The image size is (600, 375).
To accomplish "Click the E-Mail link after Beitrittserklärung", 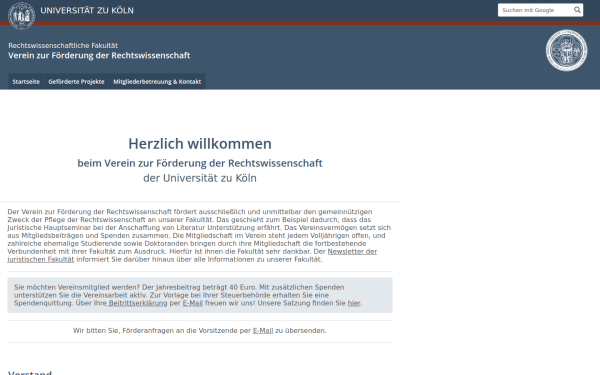I will coord(193,303).
